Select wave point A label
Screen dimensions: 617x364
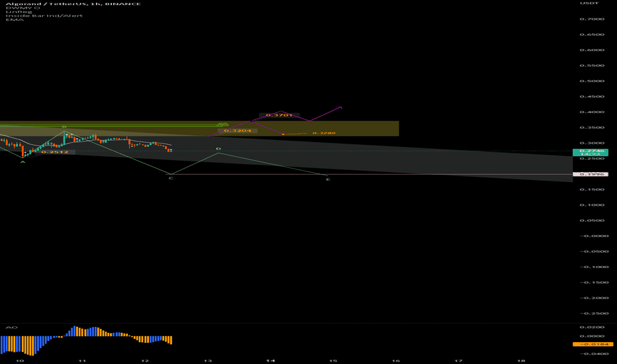click(23, 162)
